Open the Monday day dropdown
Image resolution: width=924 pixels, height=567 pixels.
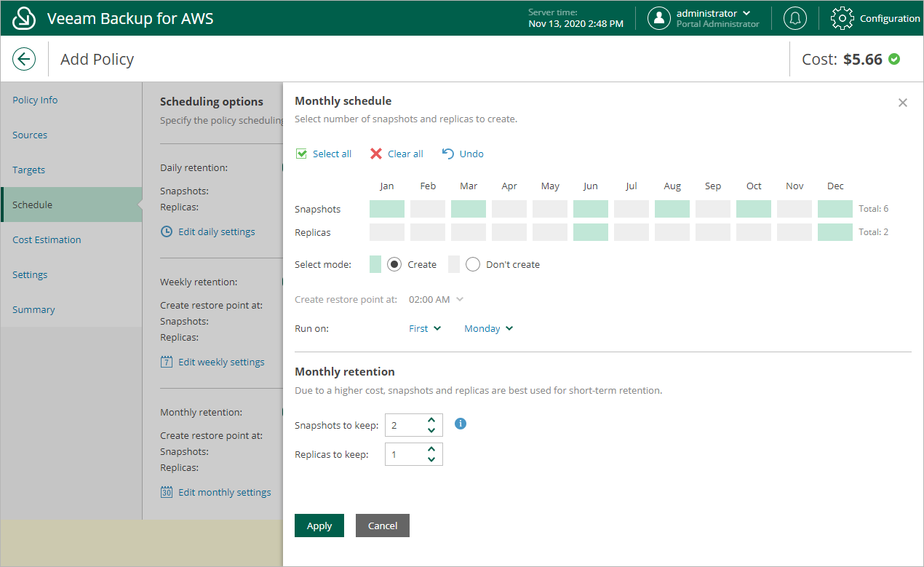coord(489,328)
